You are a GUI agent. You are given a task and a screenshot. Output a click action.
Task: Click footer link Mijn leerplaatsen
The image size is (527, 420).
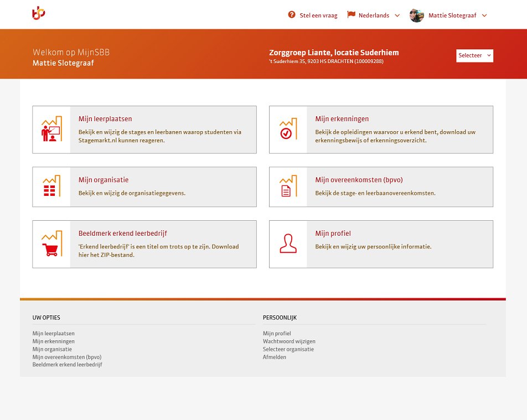(54, 333)
